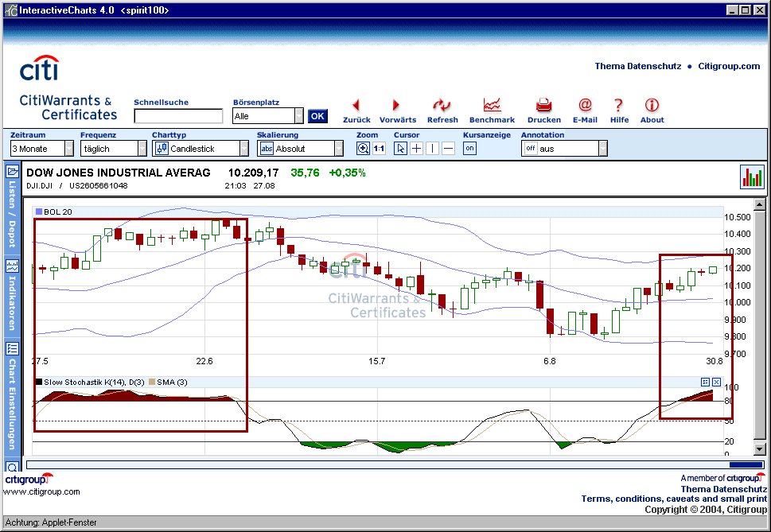The width and height of the screenshot is (771, 532).
Task: Send chart via E-Mail icon
Action: (585, 105)
